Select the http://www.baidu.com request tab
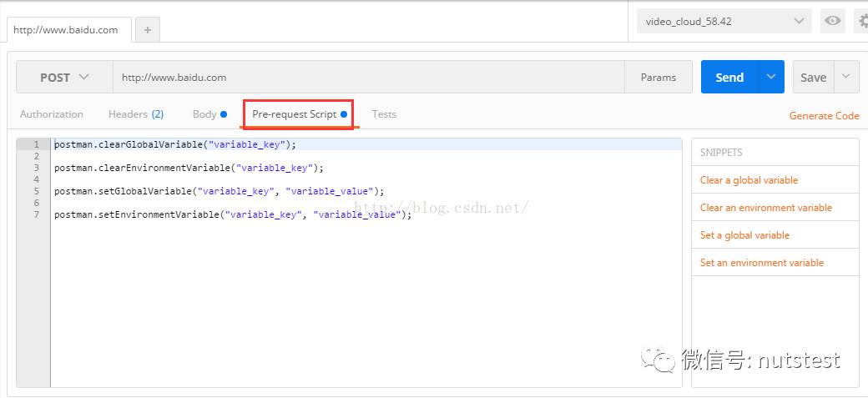The image size is (868, 398). pyautogui.click(x=66, y=30)
